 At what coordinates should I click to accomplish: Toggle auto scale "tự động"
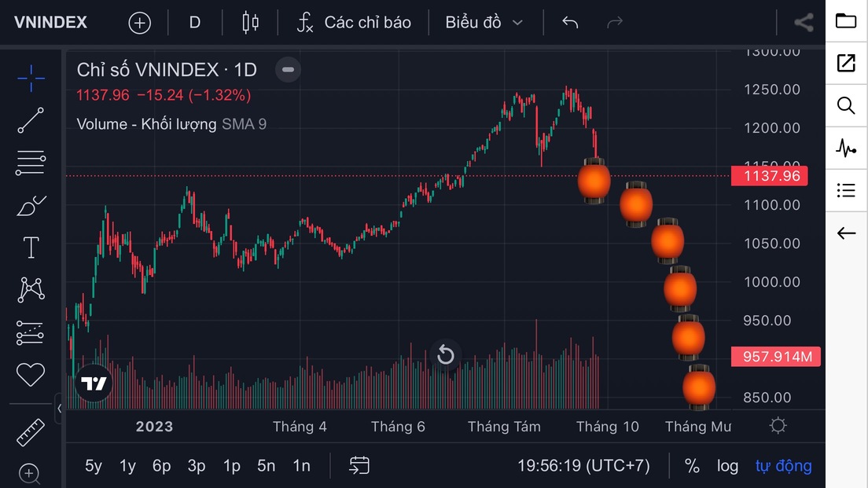coord(783,466)
